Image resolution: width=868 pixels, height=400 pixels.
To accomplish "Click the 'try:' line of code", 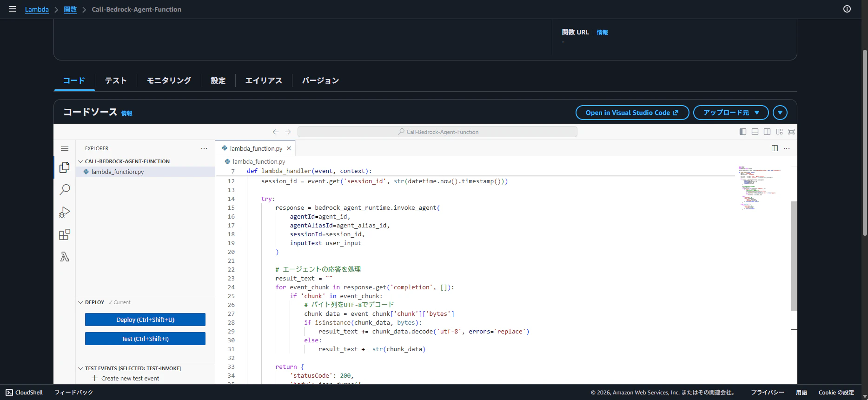I will [x=268, y=199].
